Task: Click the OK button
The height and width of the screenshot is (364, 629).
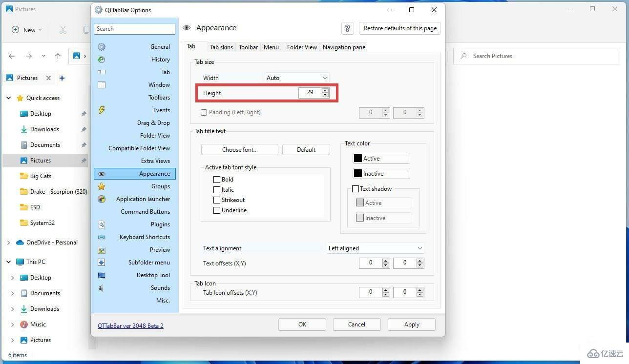Action: 302,324
